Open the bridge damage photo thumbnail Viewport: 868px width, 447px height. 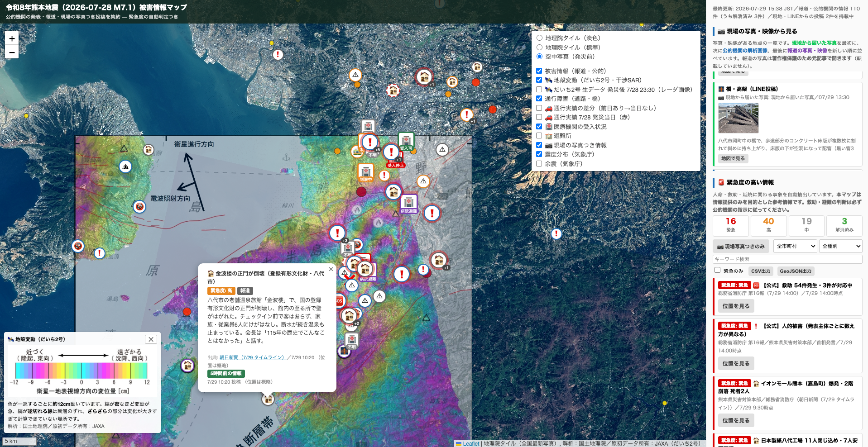[738, 118]
